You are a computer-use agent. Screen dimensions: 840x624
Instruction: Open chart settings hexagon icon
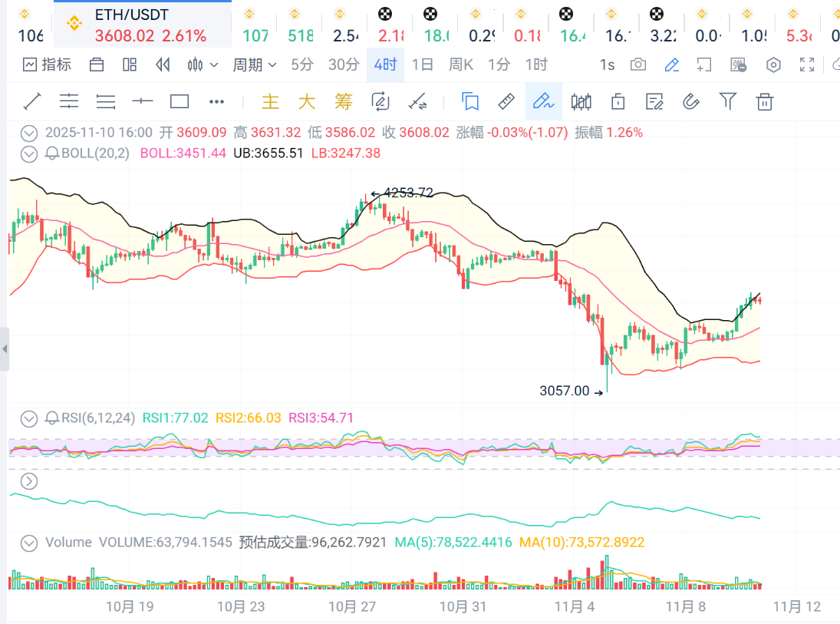(773, 65)
